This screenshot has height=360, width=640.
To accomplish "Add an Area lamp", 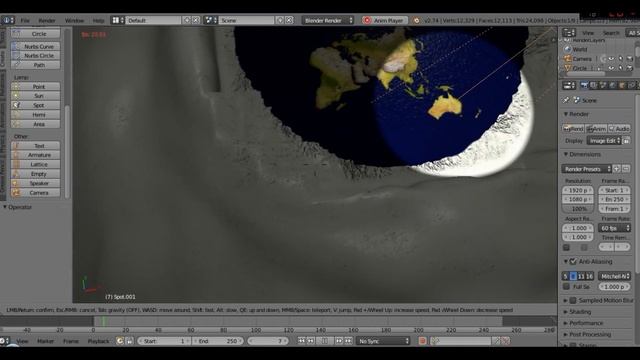I will 36,124.
